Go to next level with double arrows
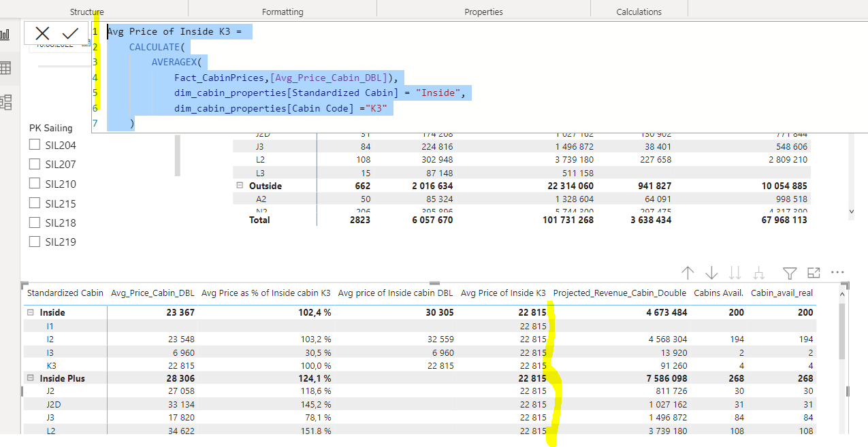868x447 pixels. coord(735,273)
